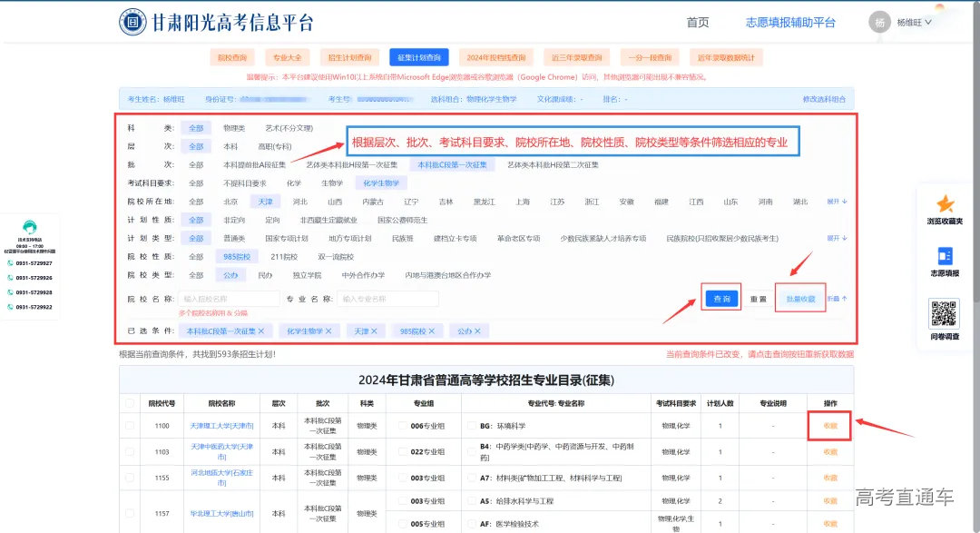Click the 问卷调查 QR code
Viewport: 980px width, 533px height.
946,313
